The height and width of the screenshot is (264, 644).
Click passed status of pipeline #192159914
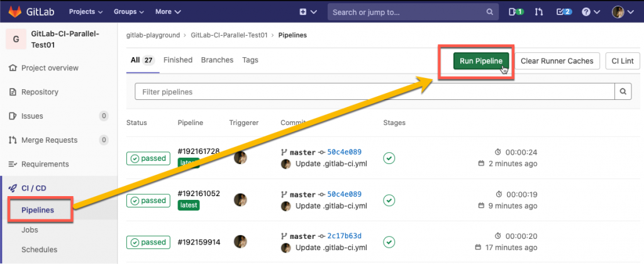[x=148, y=243]
